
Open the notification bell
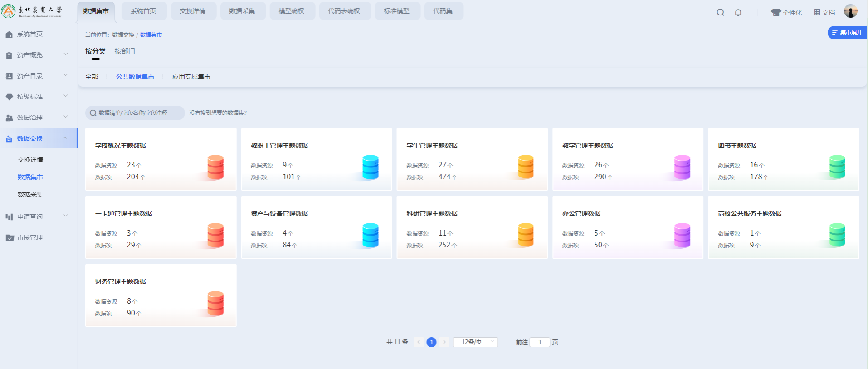tap(738, 12)
